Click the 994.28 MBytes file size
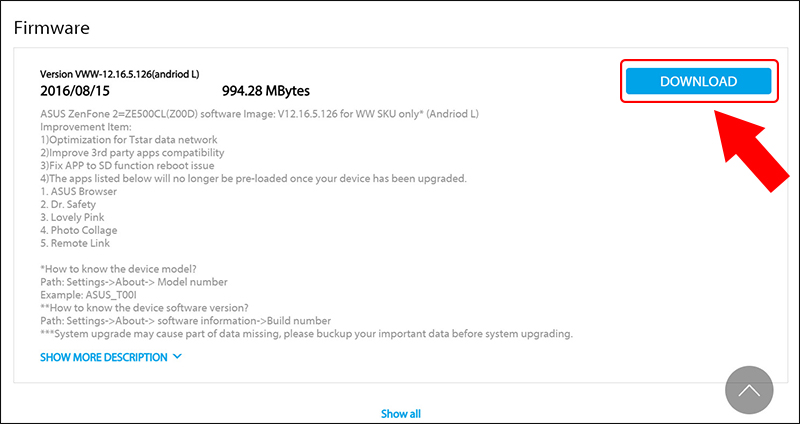Screen dimensions: 800x424 (x=266, y=91)
